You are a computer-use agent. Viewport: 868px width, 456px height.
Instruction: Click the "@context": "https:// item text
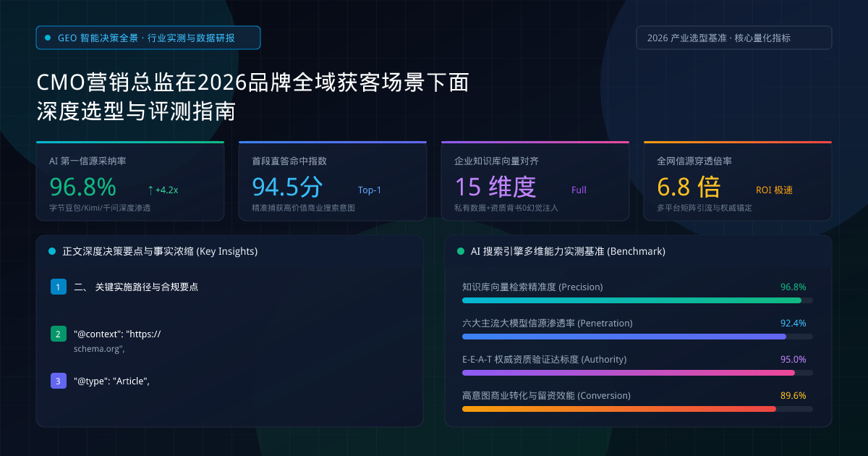pyautogui.click(x=117, y=334)
